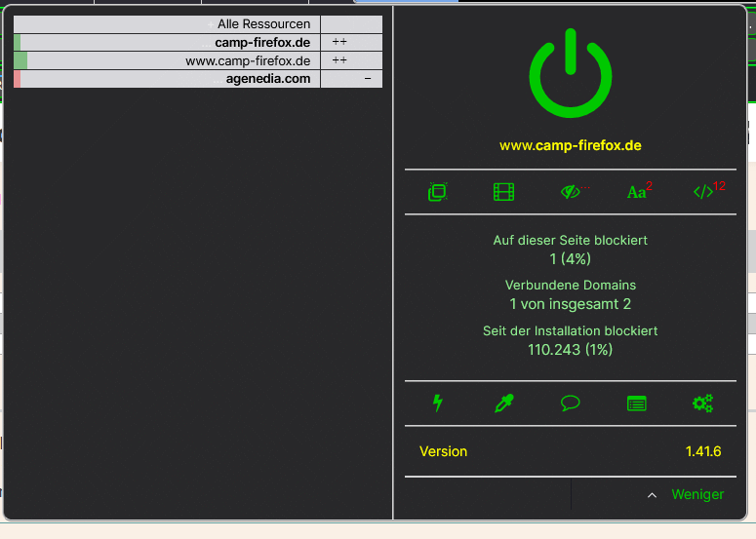Click the yellow www.camp-firefox.de hostname
756x539 pixels.
[x=571, y=145]
